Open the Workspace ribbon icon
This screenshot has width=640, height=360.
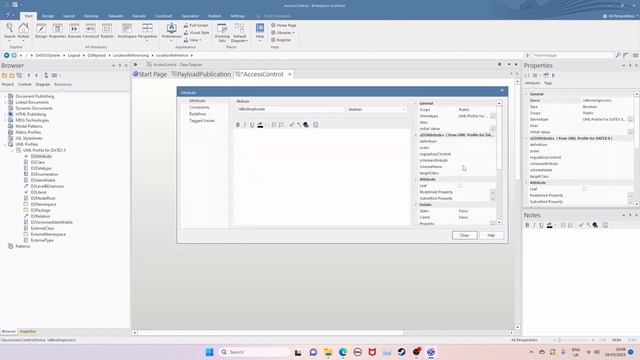click(127, 31)
